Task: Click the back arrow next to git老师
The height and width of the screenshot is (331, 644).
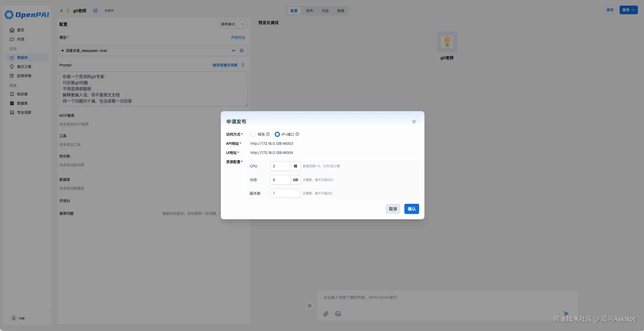Action: click(61, 11)
